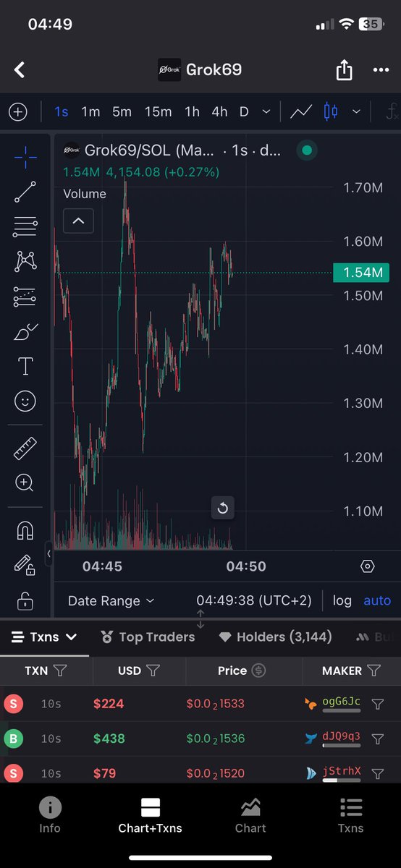Image resolution: width=401 pixels, height=868 pixels.
Task: Toggle Price column currency dollar icon
Action: [258, 671]
